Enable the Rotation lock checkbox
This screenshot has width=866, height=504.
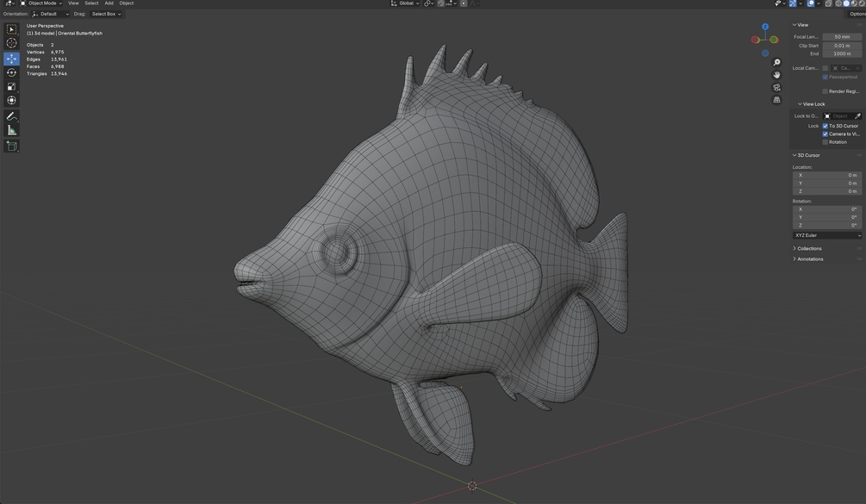pyautogui.click(x=826, y=142)
